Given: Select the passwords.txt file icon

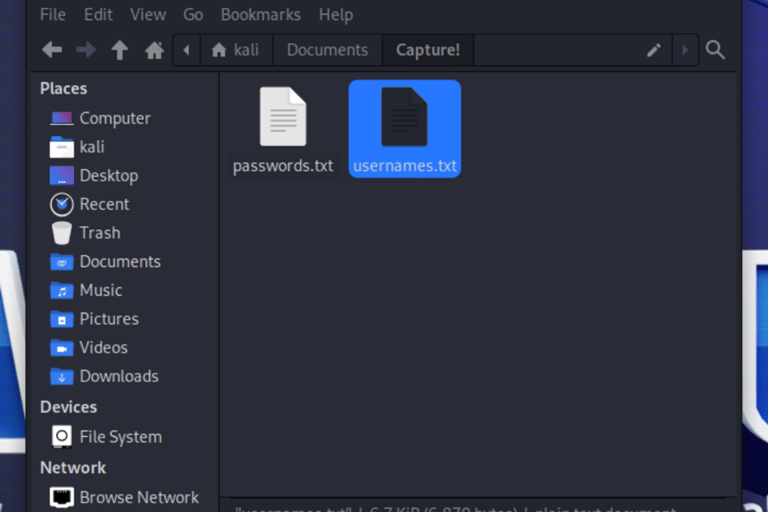Looking at the screenshot, I should 283,117.
